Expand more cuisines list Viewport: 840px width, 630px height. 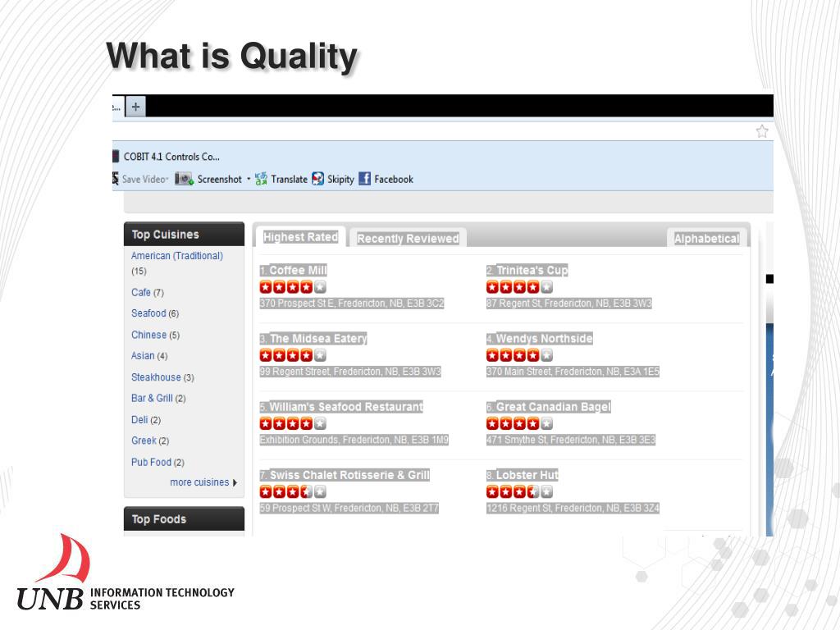coord(203,482)
